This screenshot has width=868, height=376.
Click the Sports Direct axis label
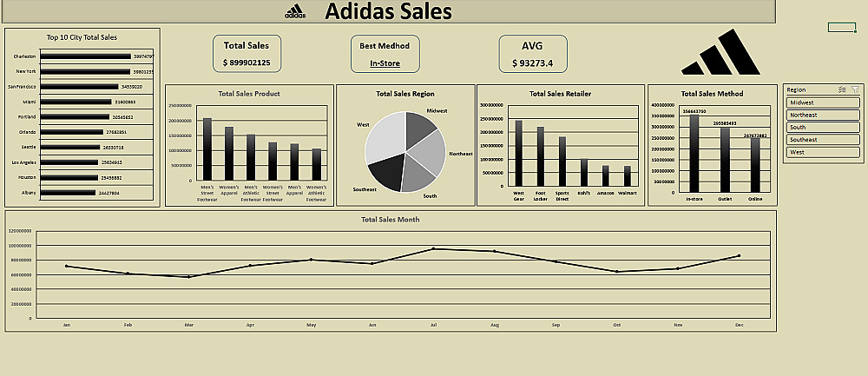coord(562,195)
